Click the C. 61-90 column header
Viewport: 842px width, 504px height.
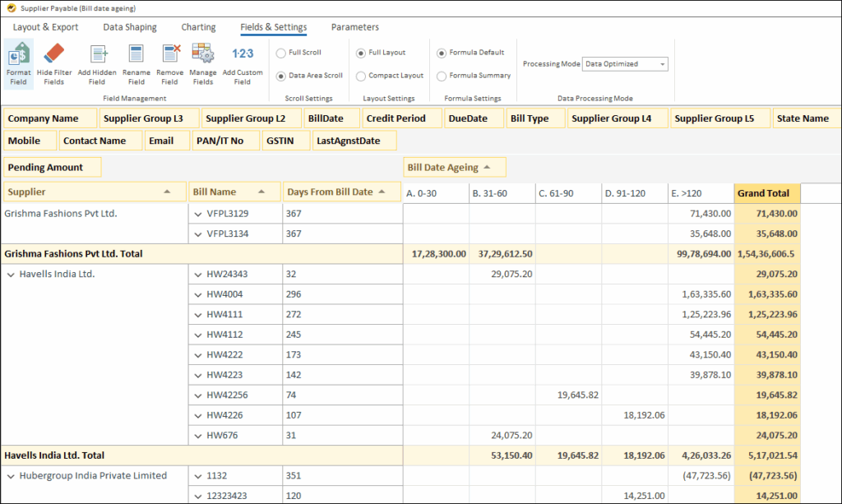click(568, 193)
